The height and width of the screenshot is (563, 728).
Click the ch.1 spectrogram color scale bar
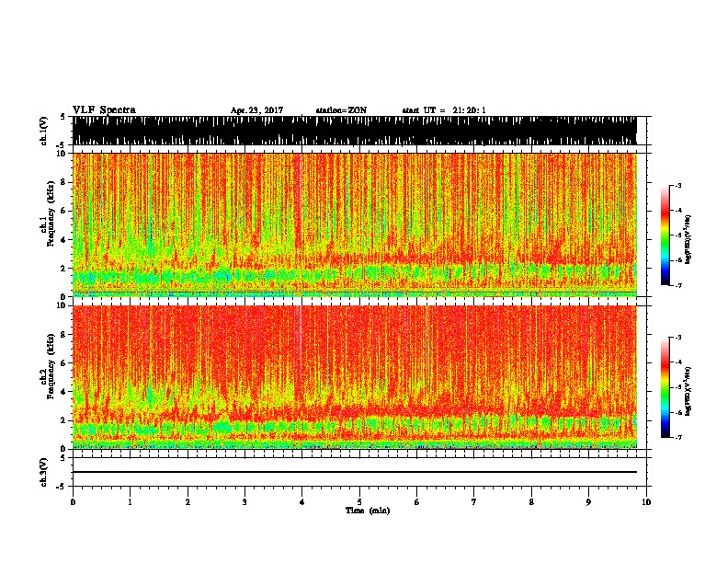click(x=665, y=236)
